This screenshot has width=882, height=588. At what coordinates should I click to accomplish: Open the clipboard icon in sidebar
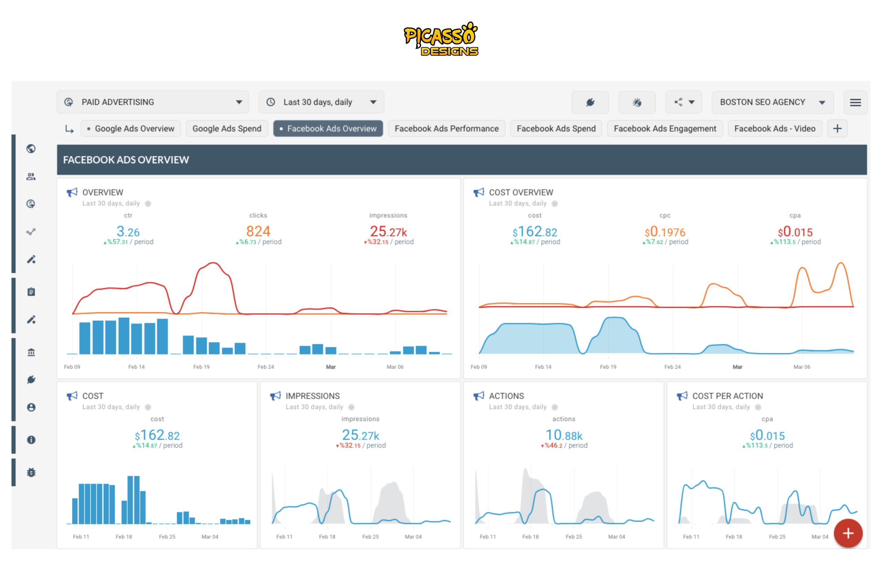[31, 292]
